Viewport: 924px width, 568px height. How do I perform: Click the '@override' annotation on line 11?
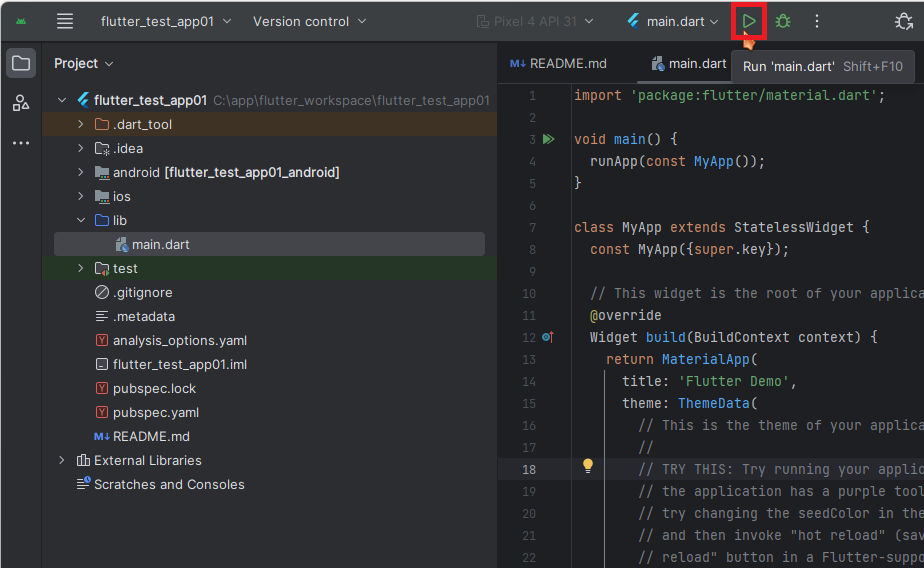tap(625, 315)
